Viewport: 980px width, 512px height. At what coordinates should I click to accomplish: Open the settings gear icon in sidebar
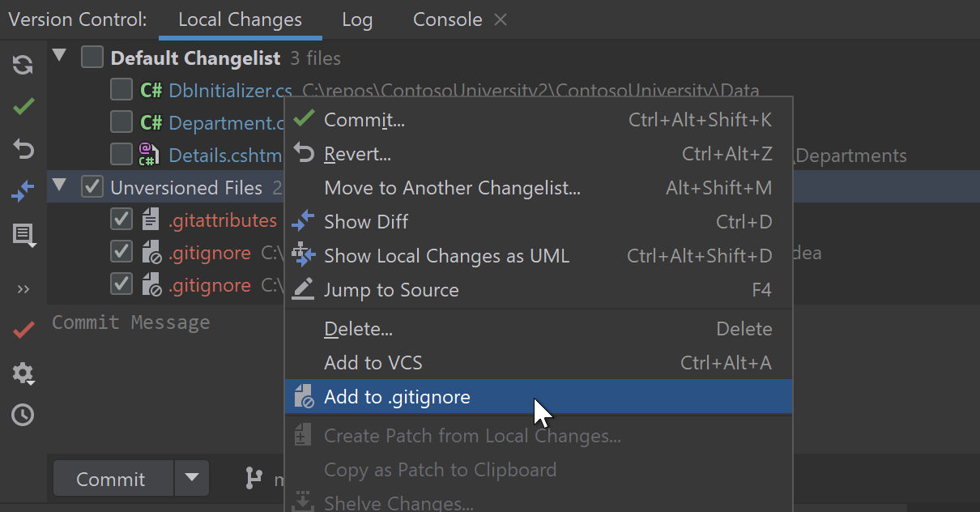23,373
